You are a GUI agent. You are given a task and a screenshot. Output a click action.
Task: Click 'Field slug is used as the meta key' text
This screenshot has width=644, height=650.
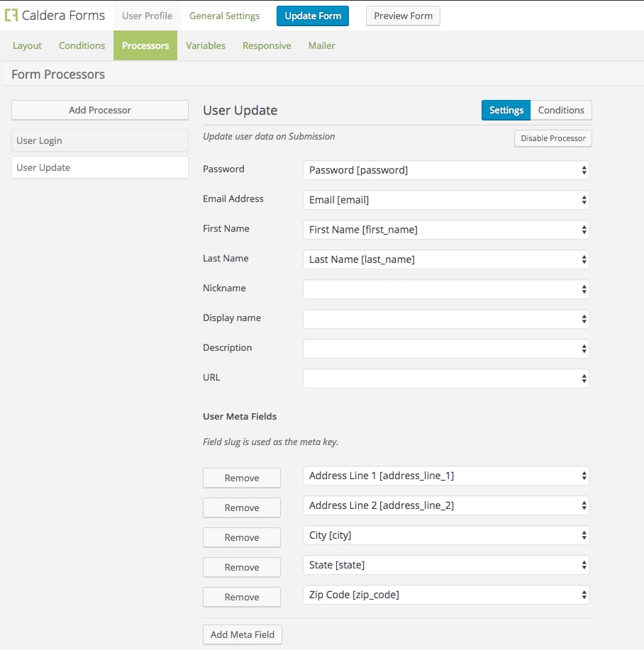tap(271, 442)
